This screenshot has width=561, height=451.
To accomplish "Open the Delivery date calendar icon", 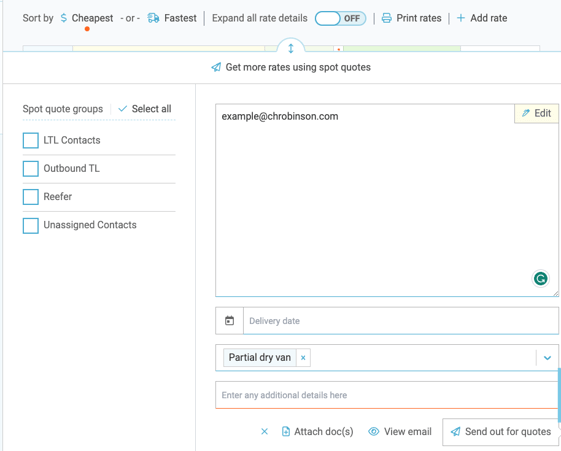I will click(229, 321).
